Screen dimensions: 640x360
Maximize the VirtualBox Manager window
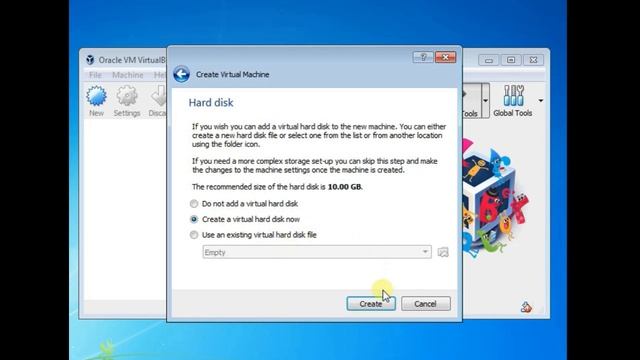(x=511, y=60)
